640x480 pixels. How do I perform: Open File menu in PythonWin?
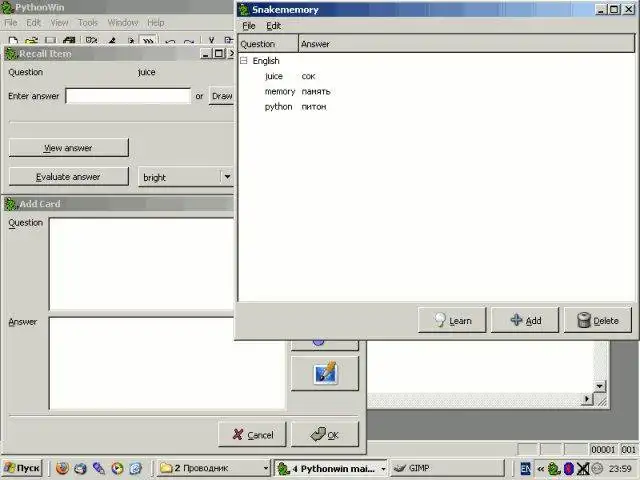point(11,23)
